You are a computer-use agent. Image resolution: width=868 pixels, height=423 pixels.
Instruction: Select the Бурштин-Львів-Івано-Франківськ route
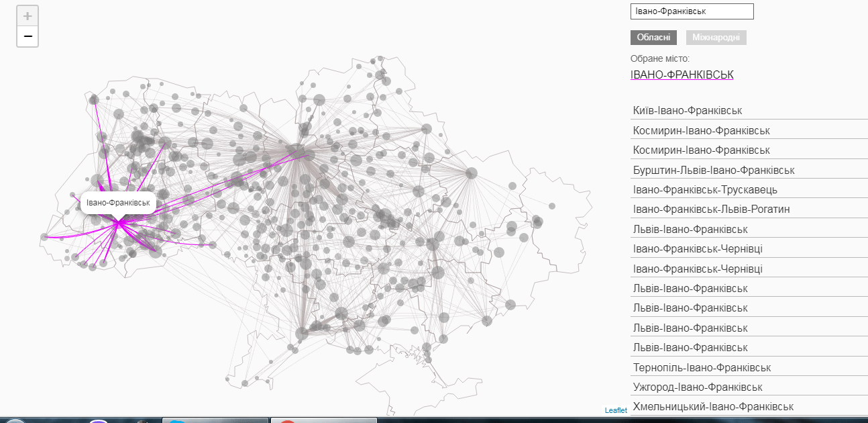[x=749, y=170]
